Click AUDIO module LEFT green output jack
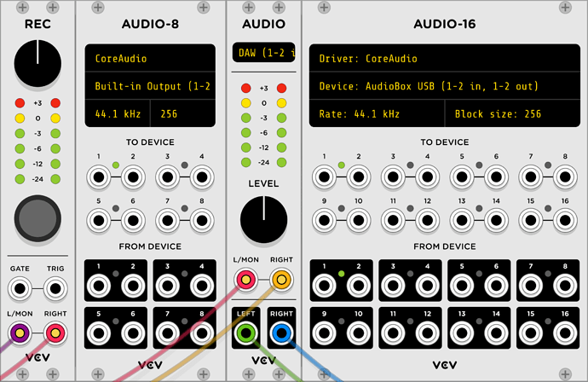 point(245,333)
